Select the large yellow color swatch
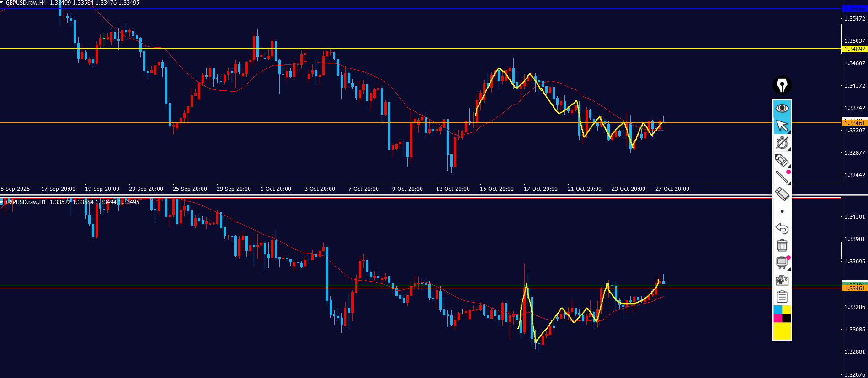868x378 pixels. (x=782, y=331)
